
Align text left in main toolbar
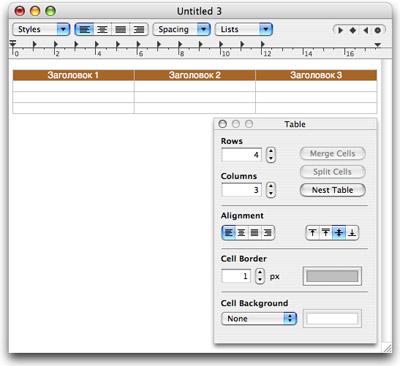(x=84, y=29)
